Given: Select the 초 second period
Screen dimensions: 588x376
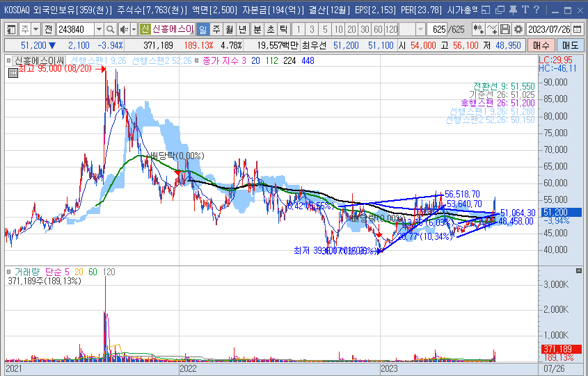Looking at the screenshot, I should [x=271, y=28].
